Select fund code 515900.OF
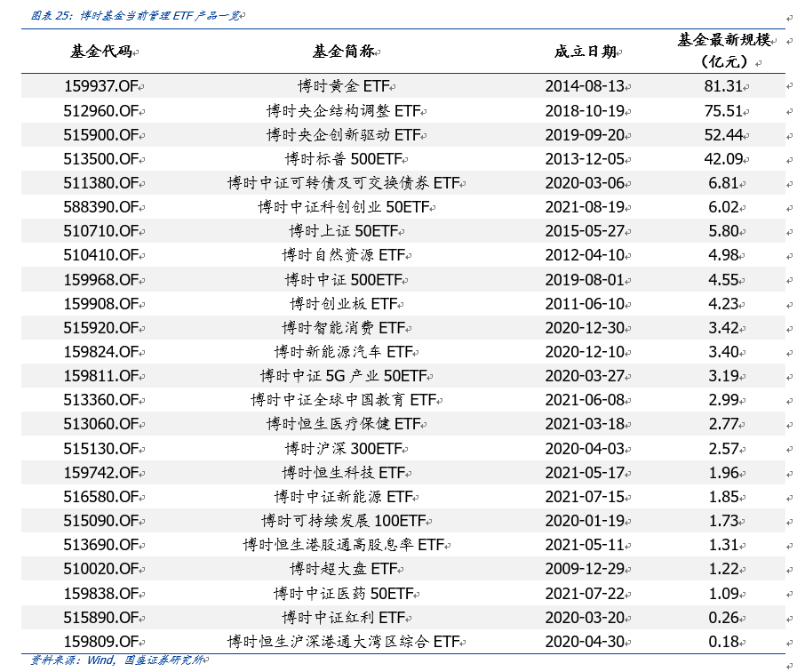The image size is (805, 672). (x=101, y=134)
